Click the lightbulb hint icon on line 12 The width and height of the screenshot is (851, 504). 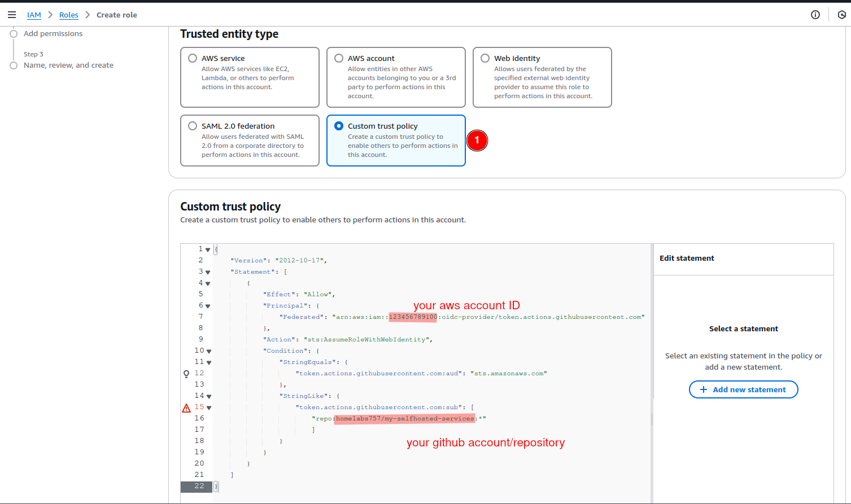click(x=186, y=374)
